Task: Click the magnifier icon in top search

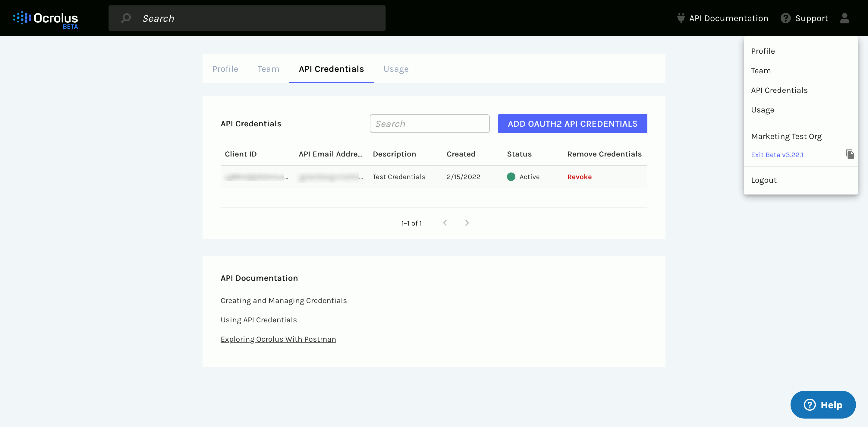Action: coord(126,18)
